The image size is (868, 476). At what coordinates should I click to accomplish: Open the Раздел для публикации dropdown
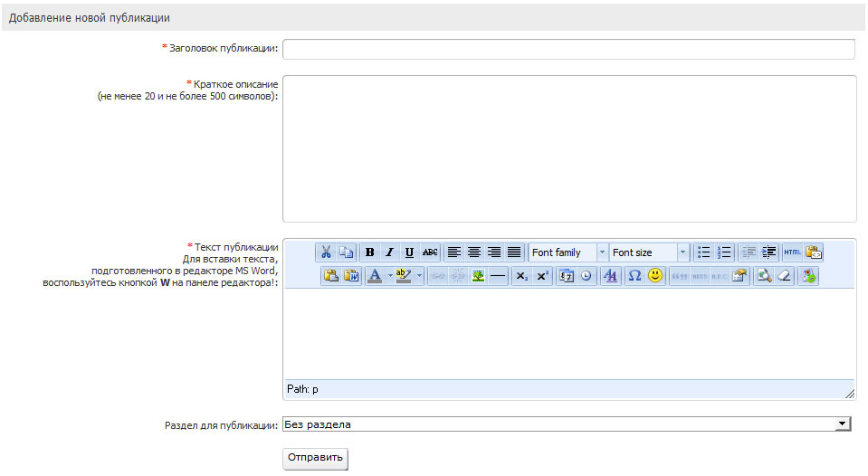click(567, 424)
